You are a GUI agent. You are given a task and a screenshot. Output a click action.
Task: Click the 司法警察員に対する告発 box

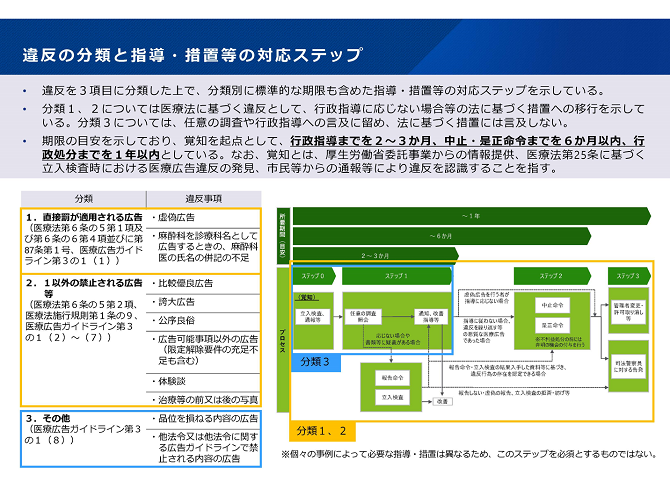629,367
